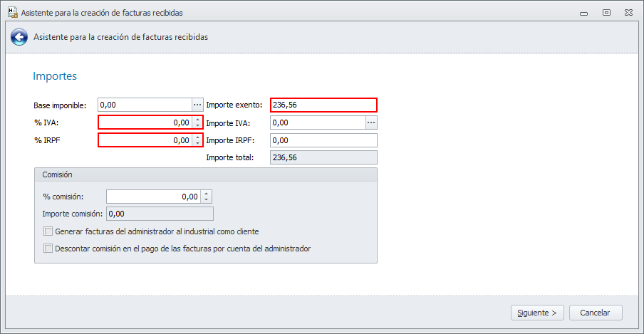Viewport: 644px width, 334px height.
Task: Increase % IRPF with up arrow
Action: pos(197,137)
